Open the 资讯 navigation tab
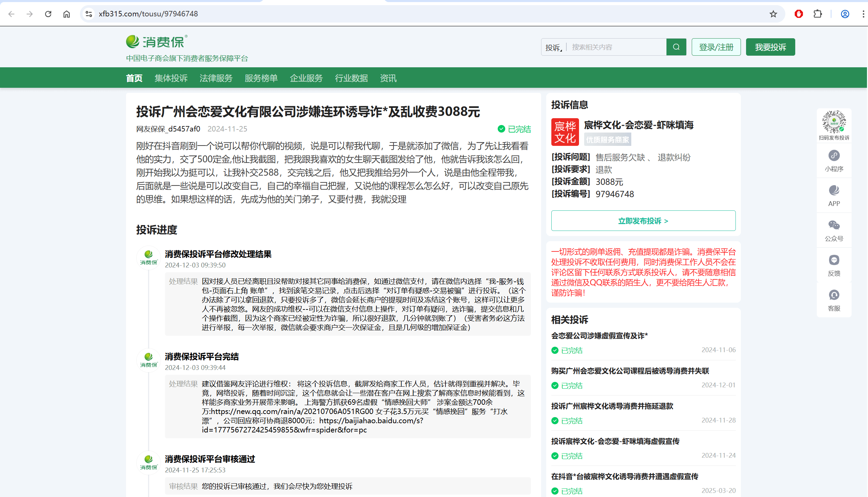 point(388,78)
